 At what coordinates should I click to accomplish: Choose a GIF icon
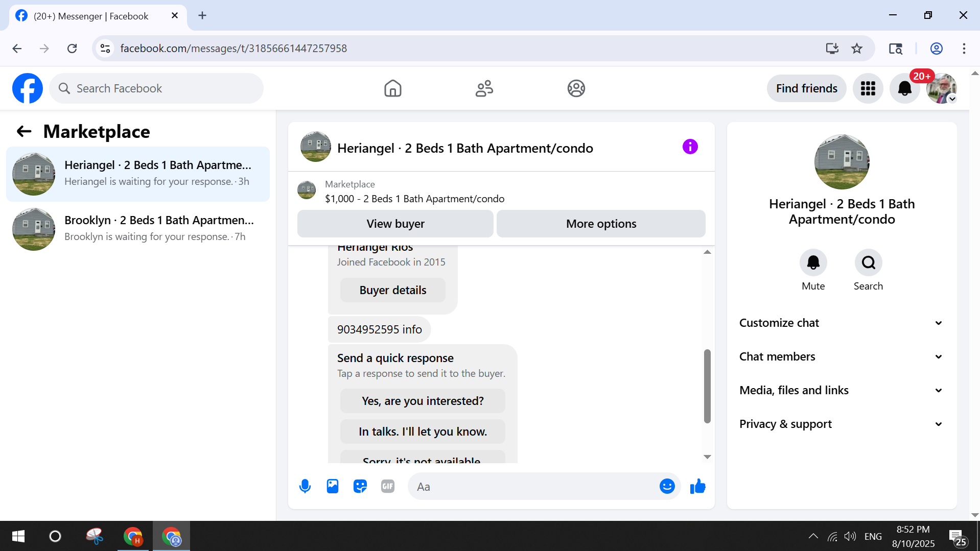tap(388, 486)
